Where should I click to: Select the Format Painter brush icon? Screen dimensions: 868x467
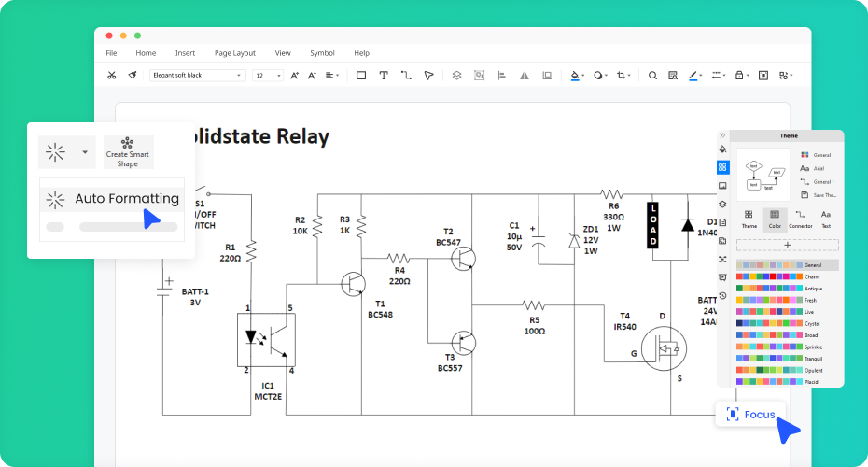(133, 75)
